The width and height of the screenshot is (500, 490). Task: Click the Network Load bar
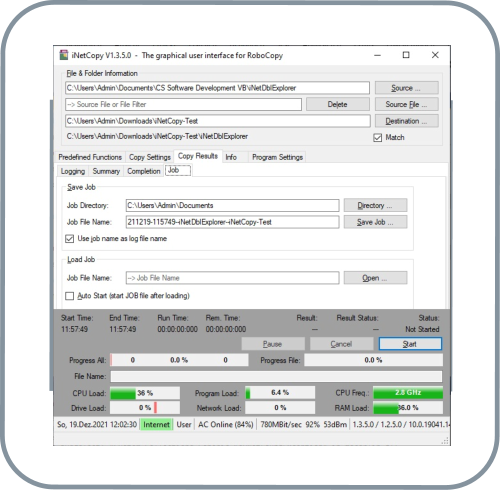(x=280, y=408)
